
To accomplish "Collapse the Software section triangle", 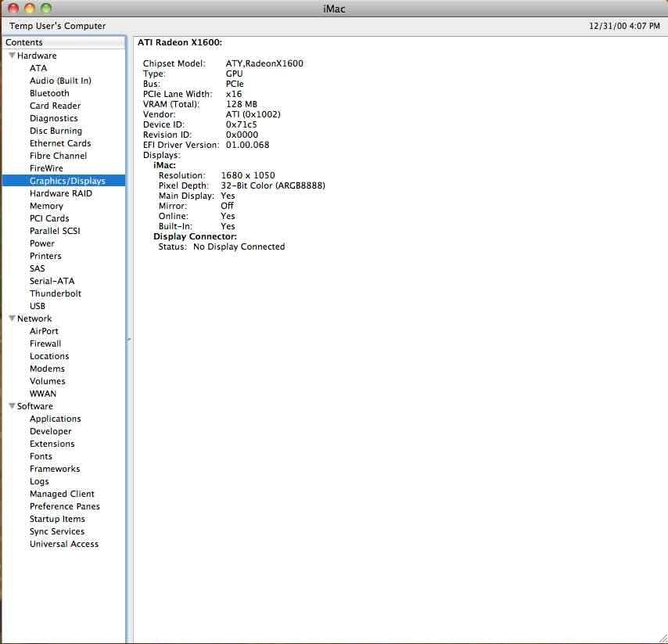I will (12, 406).
